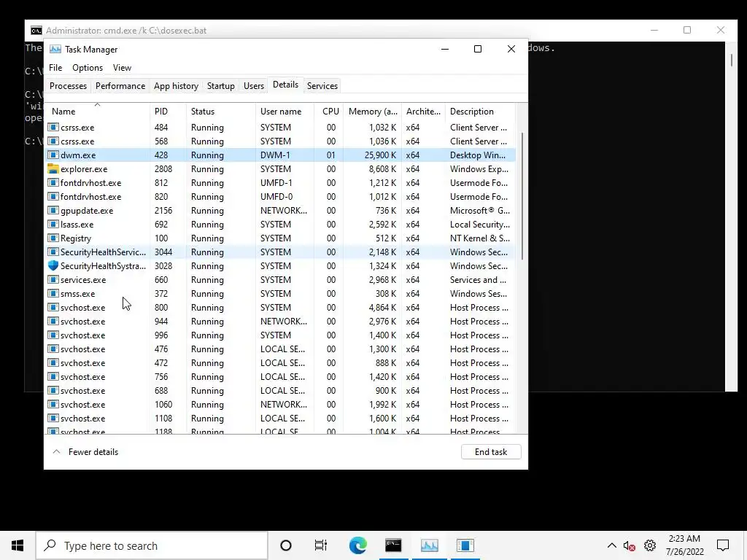Switch to the Services tab
Screen dimensions: 747x560
pos(322,86)
